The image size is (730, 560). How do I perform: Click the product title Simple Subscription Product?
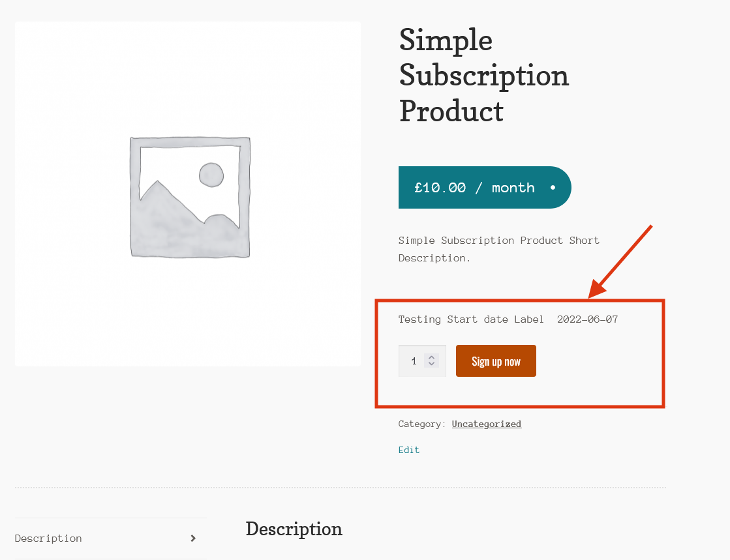point(483,76)
